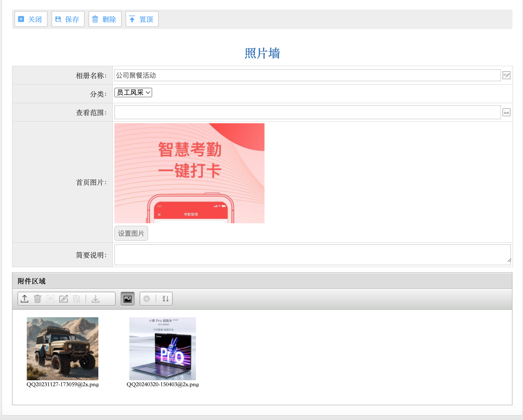Click the edit icon beside album name field

[x=506, y=75]
